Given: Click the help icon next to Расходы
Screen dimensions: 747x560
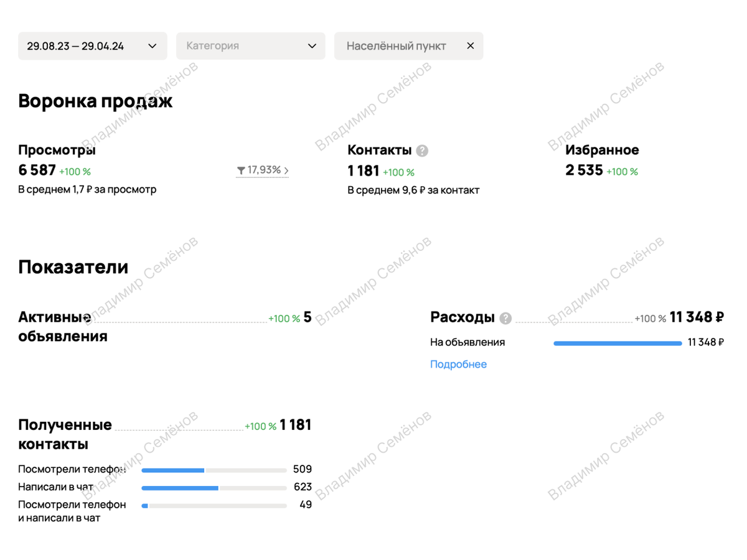Looking at the screenshot, I should (x=505, y=318).
